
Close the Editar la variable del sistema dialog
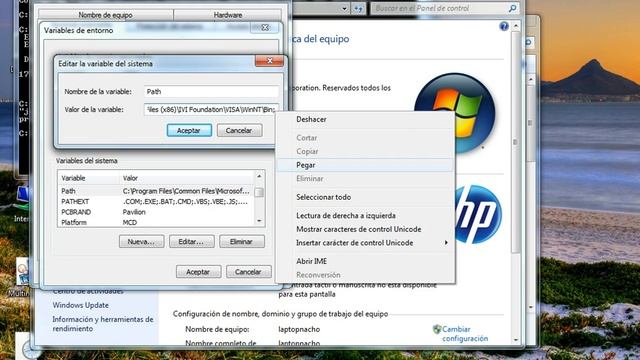[269, 61]
